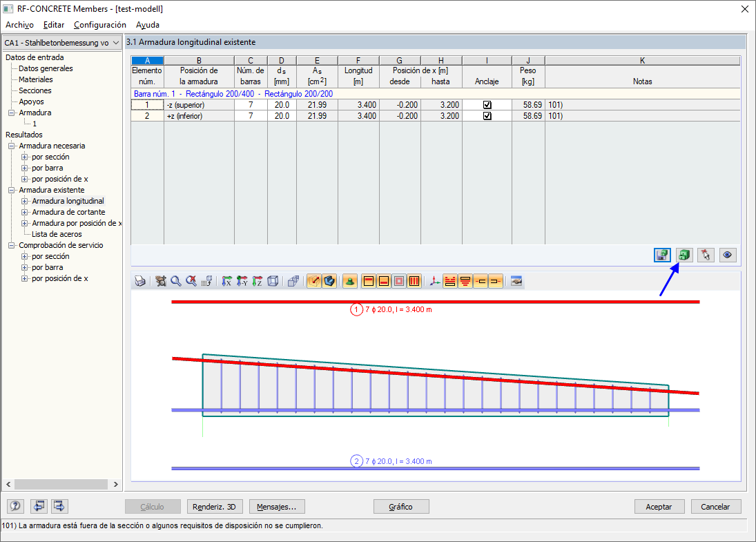Viewport: 756px width, 542px height.
Task: Toggle the blue solid rendering button
Action: (x=329, y=281)
